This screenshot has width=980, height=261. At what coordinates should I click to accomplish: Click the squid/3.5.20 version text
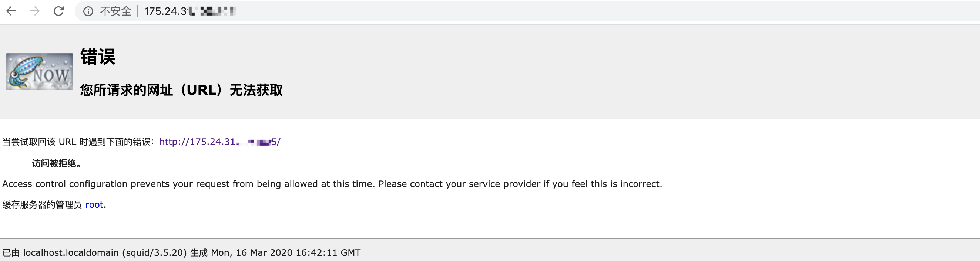tap(154, 253)
